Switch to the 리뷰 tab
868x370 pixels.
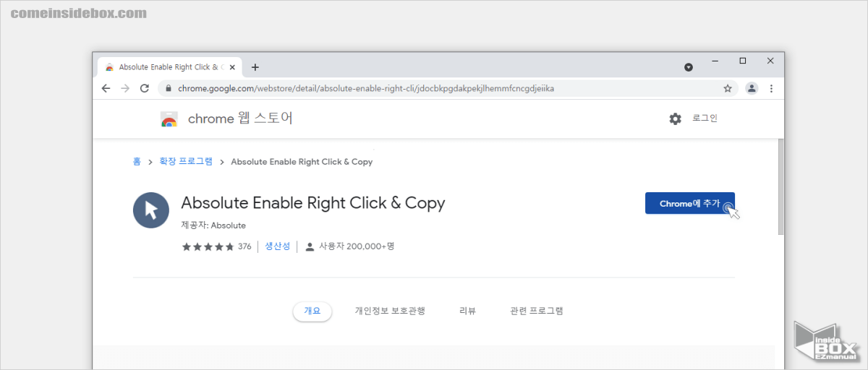(467, 311)
